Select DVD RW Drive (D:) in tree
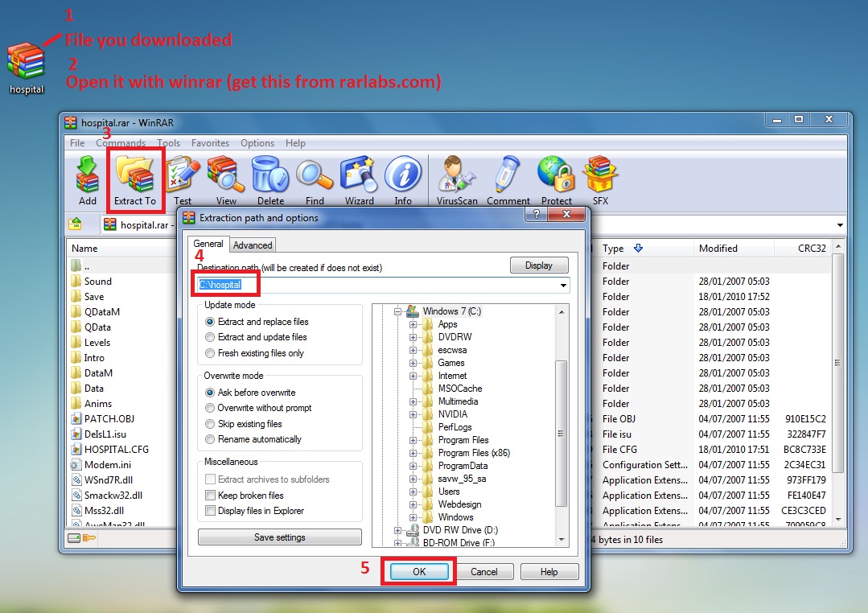 pos(461,530)
